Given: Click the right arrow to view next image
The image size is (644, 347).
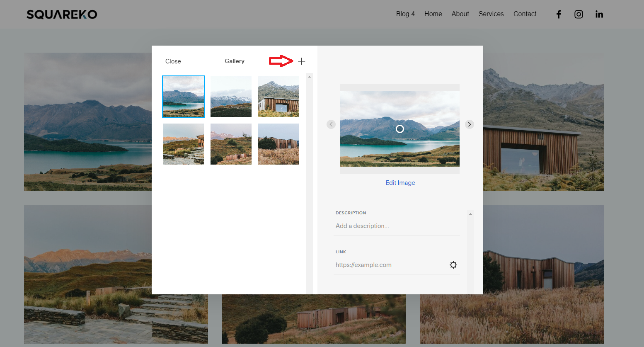Looking at the screenshot, I should pyautogui.click(x=469, y=124).
